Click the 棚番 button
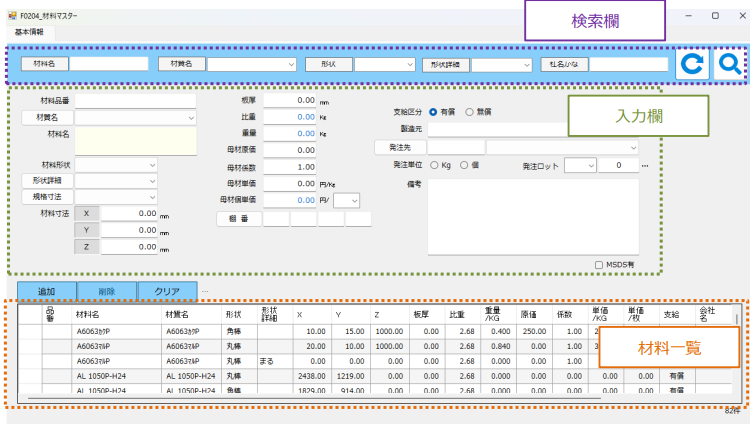Viewport: 754px width, 425px height. click(x=239, y=219)
